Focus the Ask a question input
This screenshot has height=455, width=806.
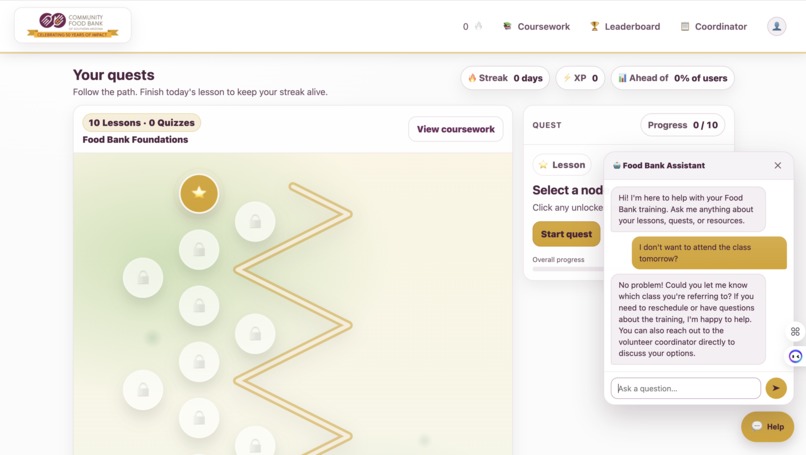686,388
